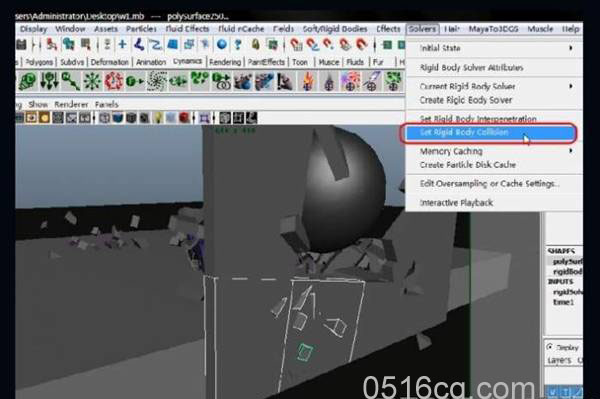This screenshot has height=399, width=600.
Task: Expand the Current Rigid Body Solver submenu
Action: click(x=494, y=86)
